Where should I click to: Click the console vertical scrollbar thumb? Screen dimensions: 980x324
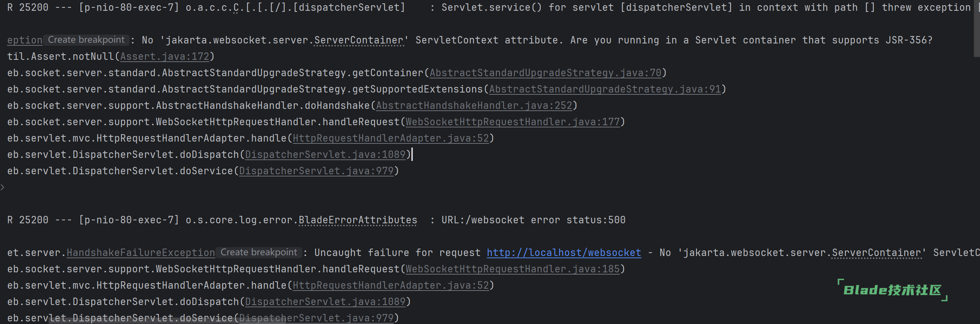pyautogui.click(x=977, y=29)
